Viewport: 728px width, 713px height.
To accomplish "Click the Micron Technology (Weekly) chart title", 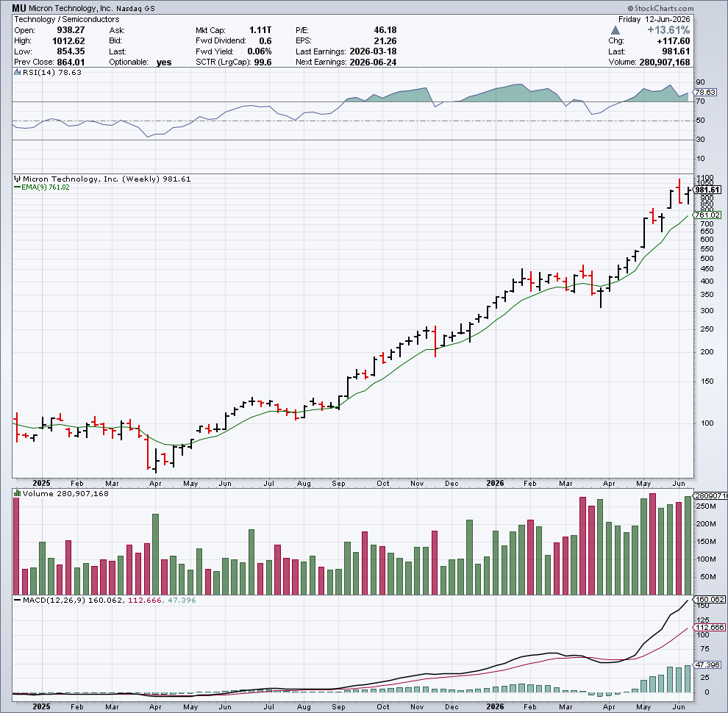I will click(x=107, y=179).
